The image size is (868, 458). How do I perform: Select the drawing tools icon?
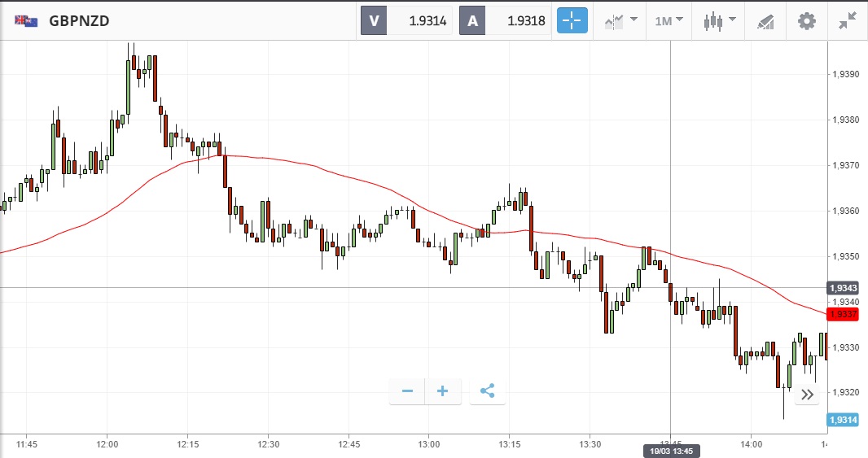click(765, 20)
